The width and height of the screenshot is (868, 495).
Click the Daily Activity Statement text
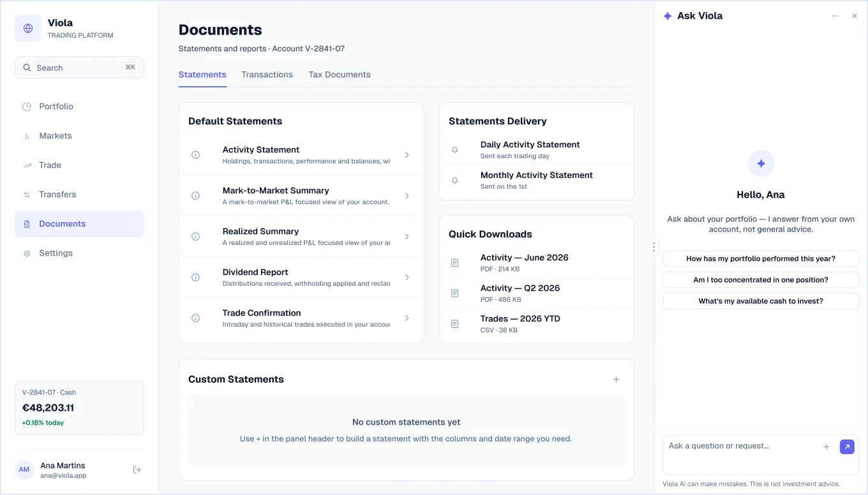click(x=530, y=145)
